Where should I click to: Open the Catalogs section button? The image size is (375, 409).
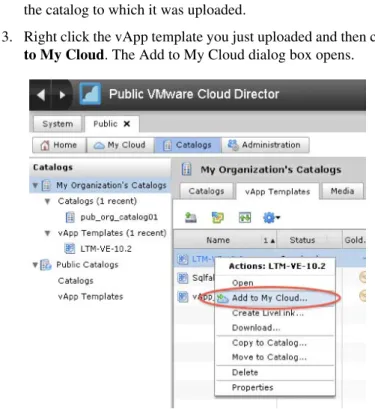coord(188,145)
